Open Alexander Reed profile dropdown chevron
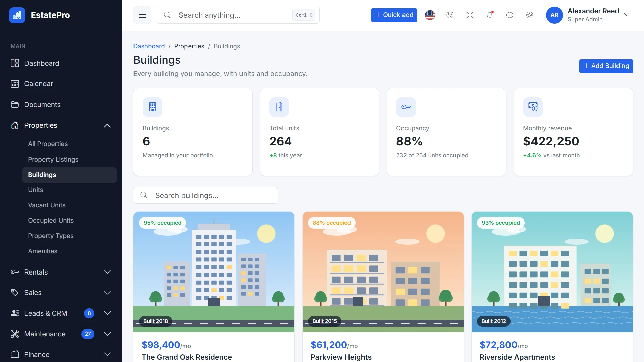644x362 pixels. (627, 15)
